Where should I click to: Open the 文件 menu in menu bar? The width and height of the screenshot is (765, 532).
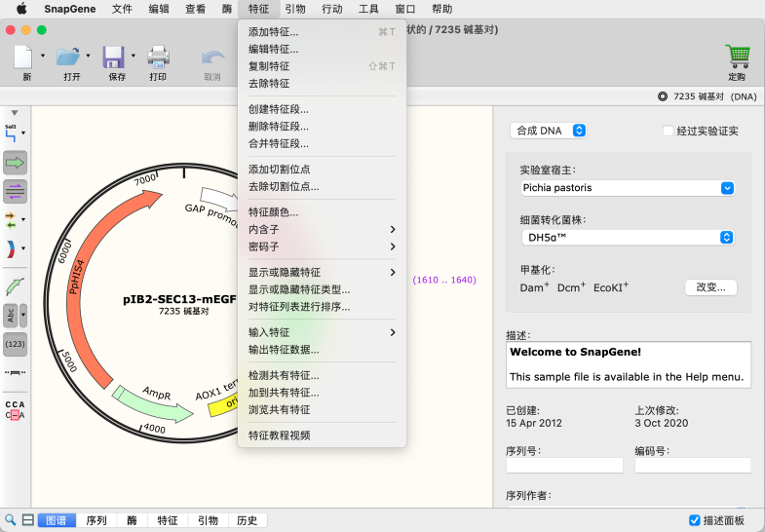pos(122,9)
